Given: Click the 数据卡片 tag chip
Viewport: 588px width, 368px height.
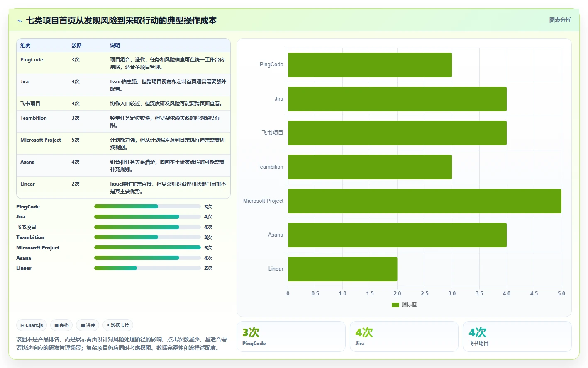Looking at the screenshot, I should [x=118, y=325].
